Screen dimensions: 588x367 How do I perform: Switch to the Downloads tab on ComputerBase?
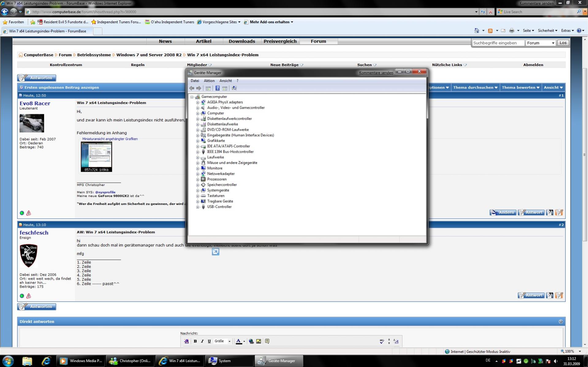coord(242,41)
